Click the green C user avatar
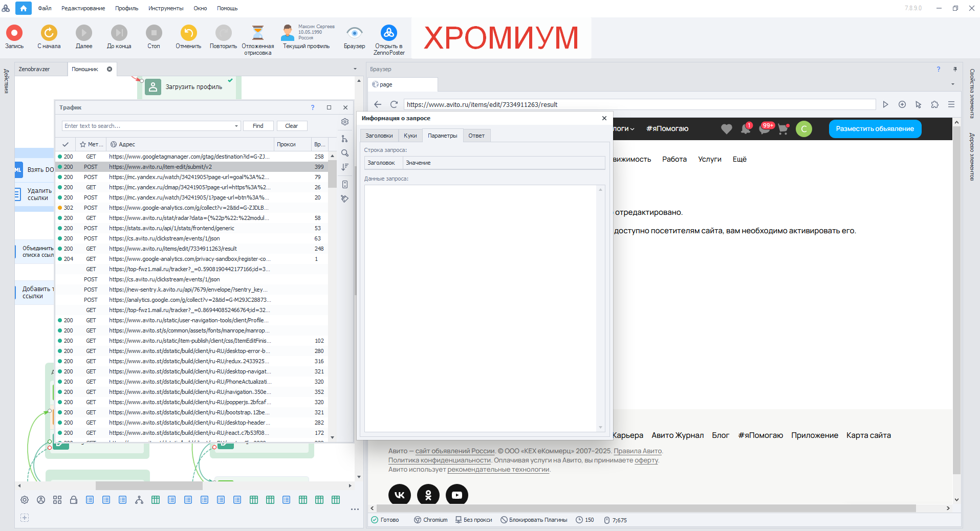The image size is (980, 531). pyautogui.click(x=804, y=129)
